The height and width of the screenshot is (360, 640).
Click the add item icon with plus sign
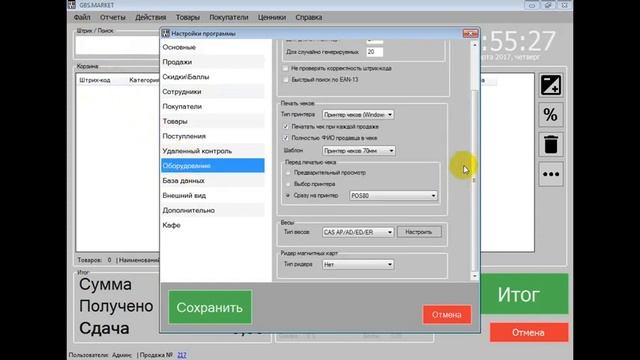point(551,85)
